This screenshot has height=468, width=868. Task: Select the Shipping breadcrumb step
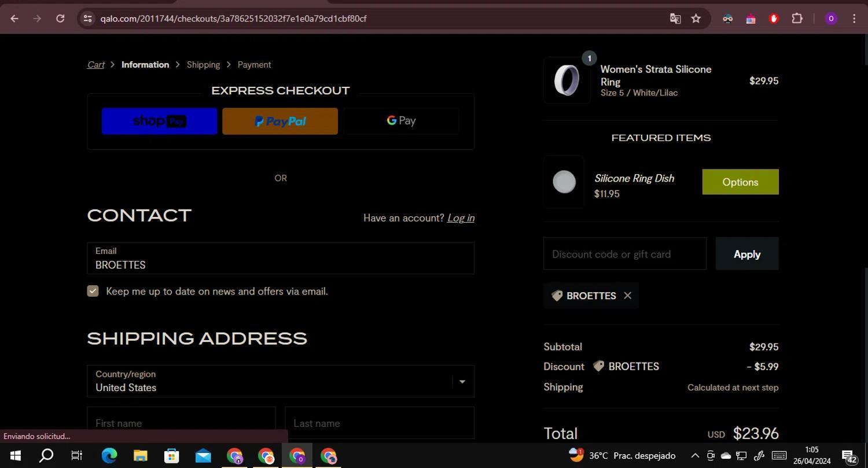click(x=203, y=65)
